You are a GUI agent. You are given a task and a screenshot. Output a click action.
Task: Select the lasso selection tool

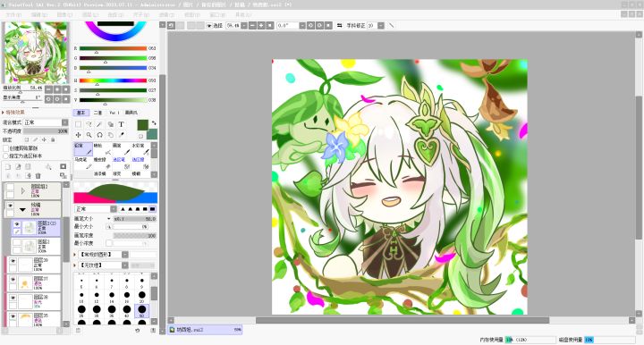[89, 124]
